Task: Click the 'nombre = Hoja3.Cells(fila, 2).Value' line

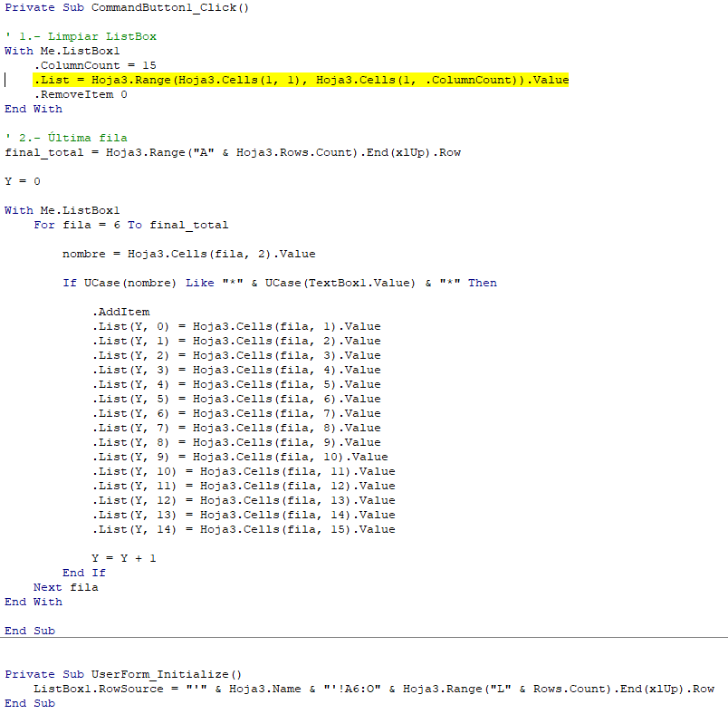Action: pos(188,254)
